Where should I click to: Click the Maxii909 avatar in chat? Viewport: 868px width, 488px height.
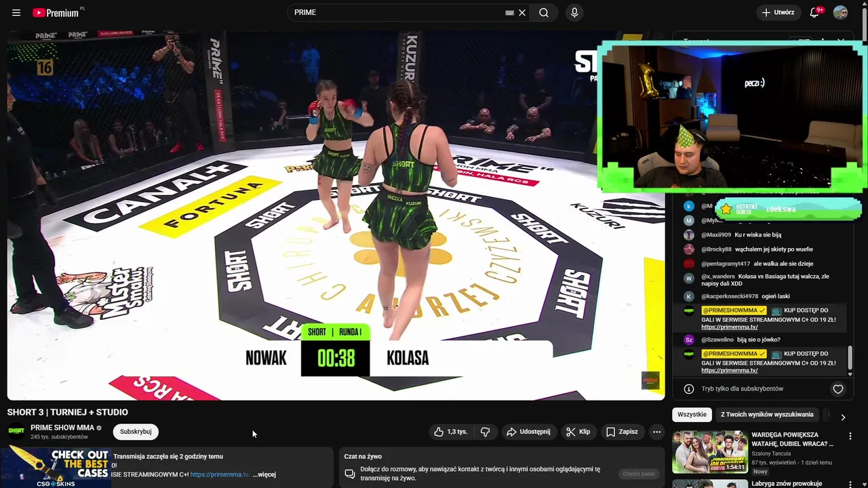(x=689, y=235)
